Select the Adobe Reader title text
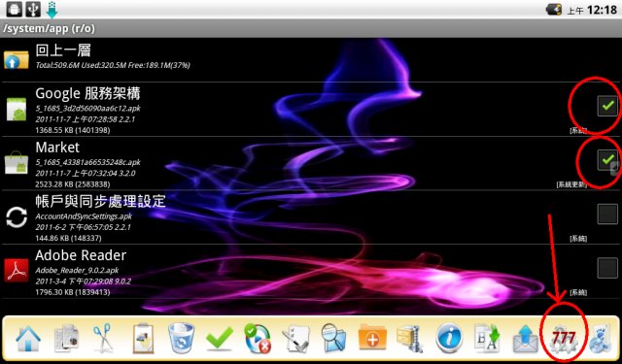The width and height of the screenshot is (622, 364). 81,255
